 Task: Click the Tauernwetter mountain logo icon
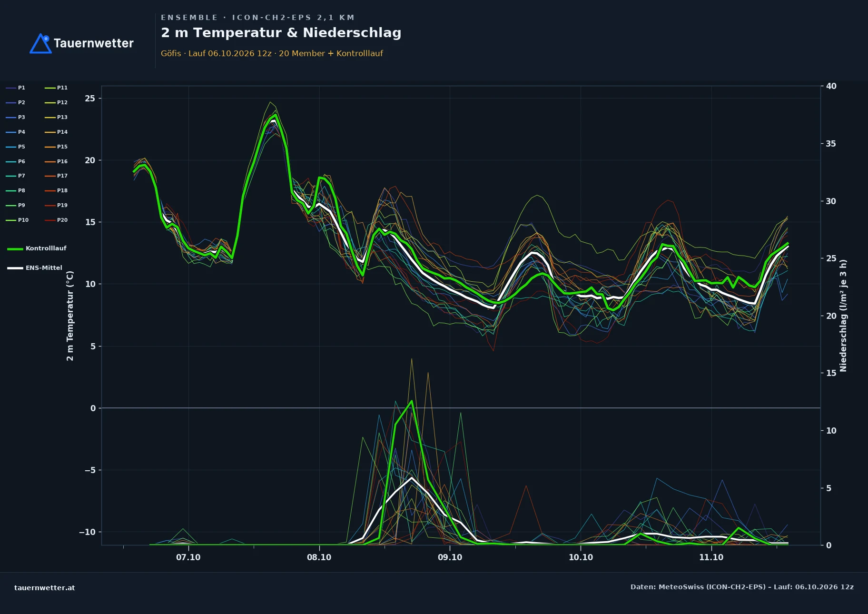pyautogui.click(x=40, y=43)
